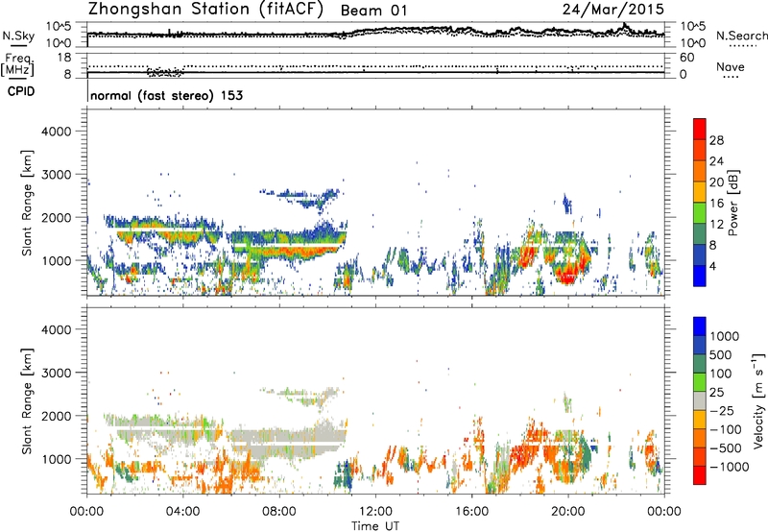768x532 pixels.
Task: Click the '18' frequency axis tick
Action: point(64,58)
